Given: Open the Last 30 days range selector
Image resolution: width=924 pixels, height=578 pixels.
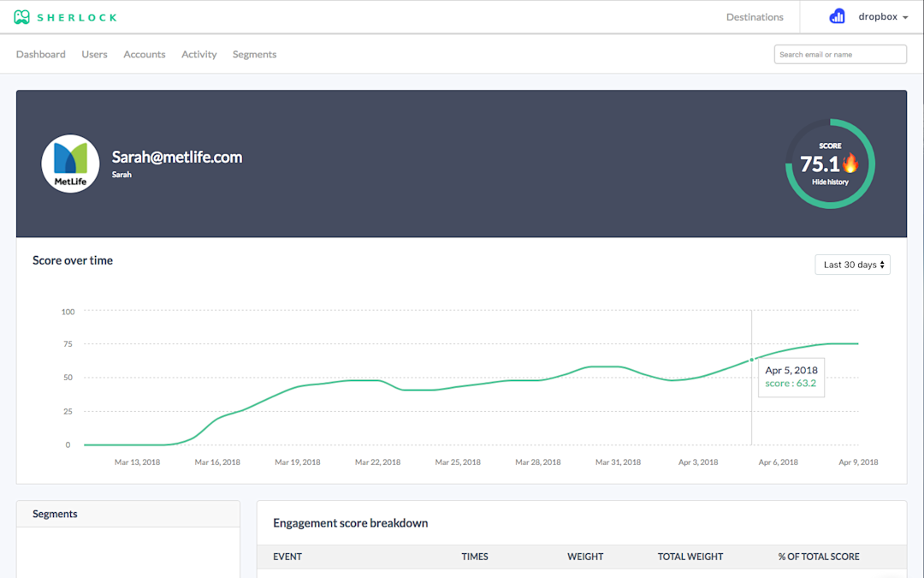Looking at the screenshot, I should coord(853,265).
